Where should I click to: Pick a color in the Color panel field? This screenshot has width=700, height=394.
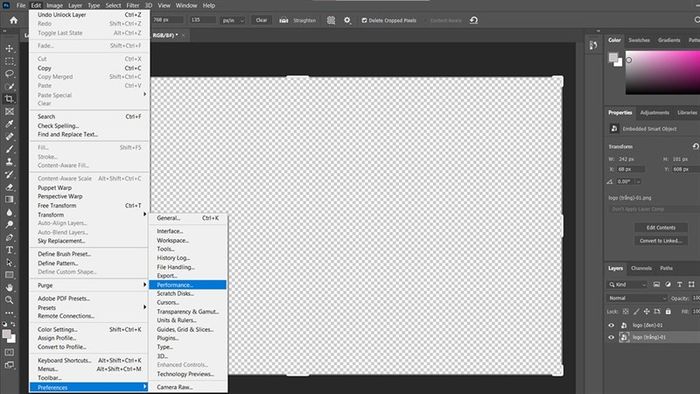click(x=662, y=72)
